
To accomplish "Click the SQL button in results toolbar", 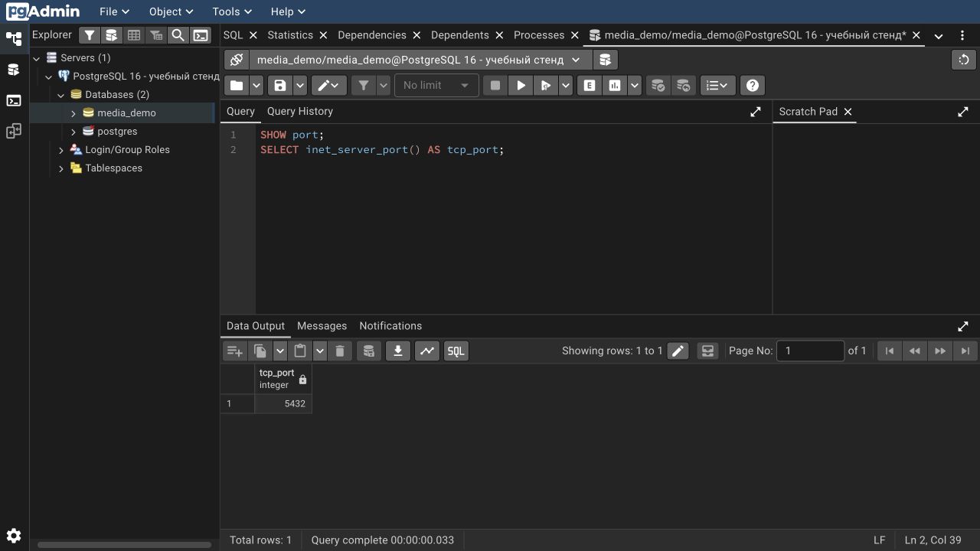I will pyautogui.click(x=456, y=351).
